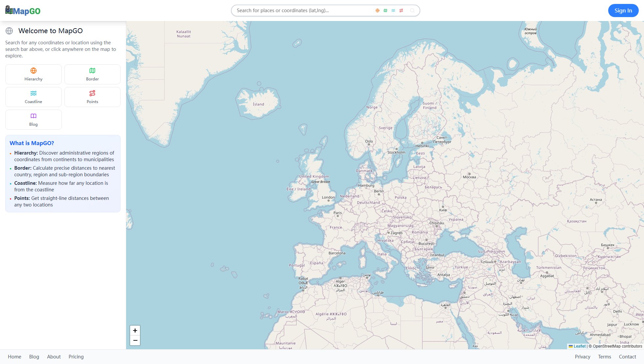Click the red Points icon in search bar

(401, 11)
